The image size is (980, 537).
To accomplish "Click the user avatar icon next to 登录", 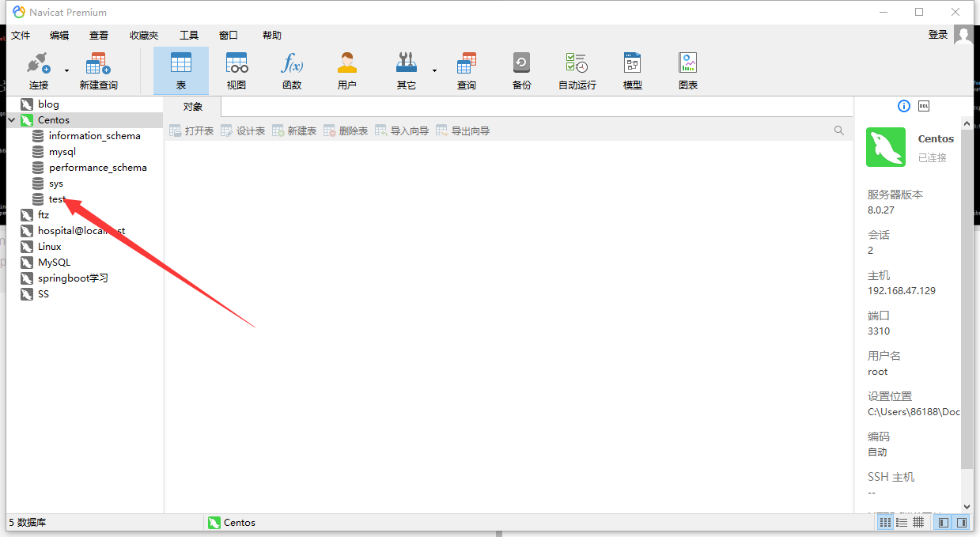I will [963, 35].
